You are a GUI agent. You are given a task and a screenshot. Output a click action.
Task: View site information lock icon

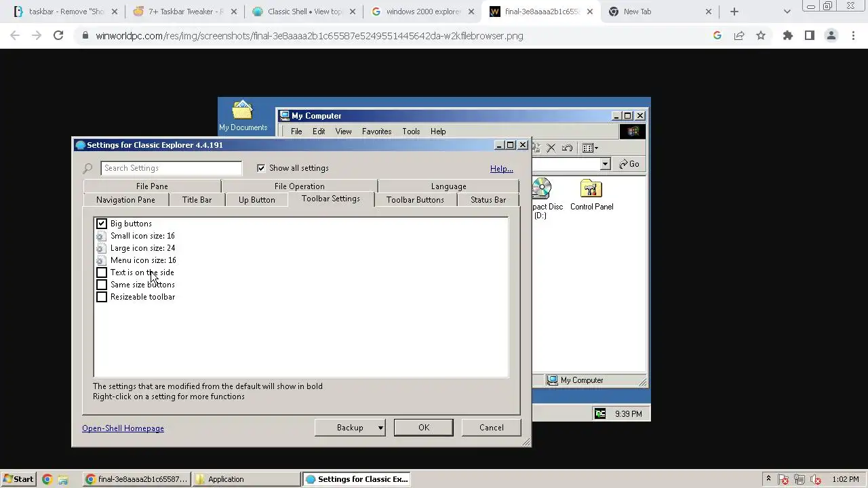(85, 35)
